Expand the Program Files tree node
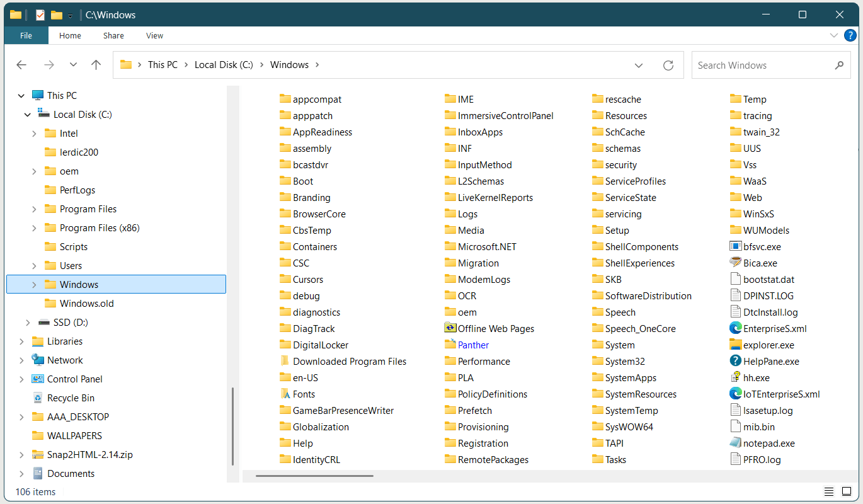863x504 pixels. (x=34, y=209)
